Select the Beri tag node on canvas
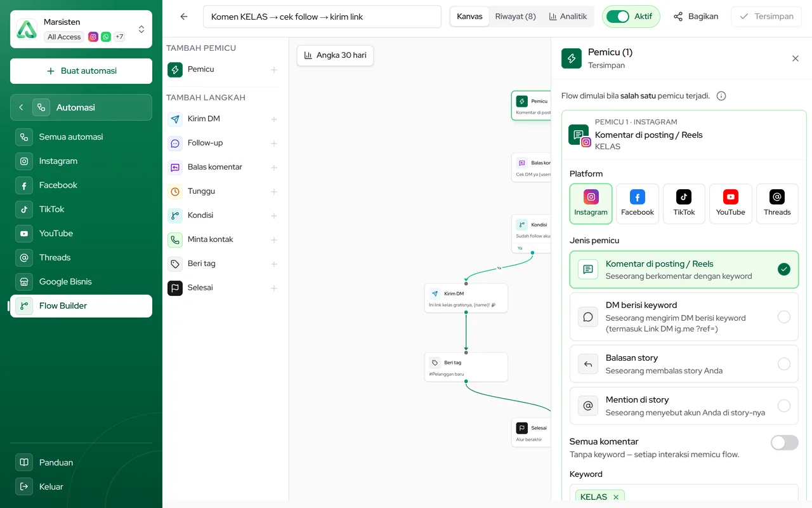 466,367
